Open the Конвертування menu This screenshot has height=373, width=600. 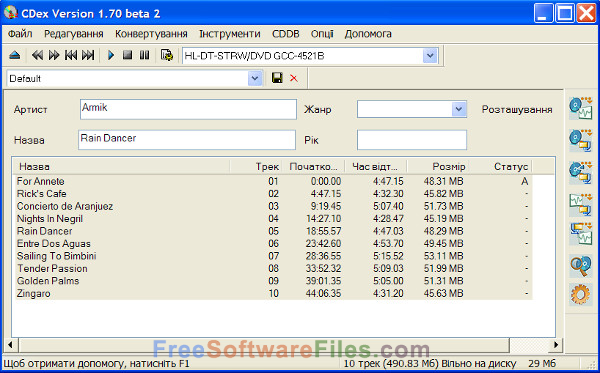(x=151, y=34)
